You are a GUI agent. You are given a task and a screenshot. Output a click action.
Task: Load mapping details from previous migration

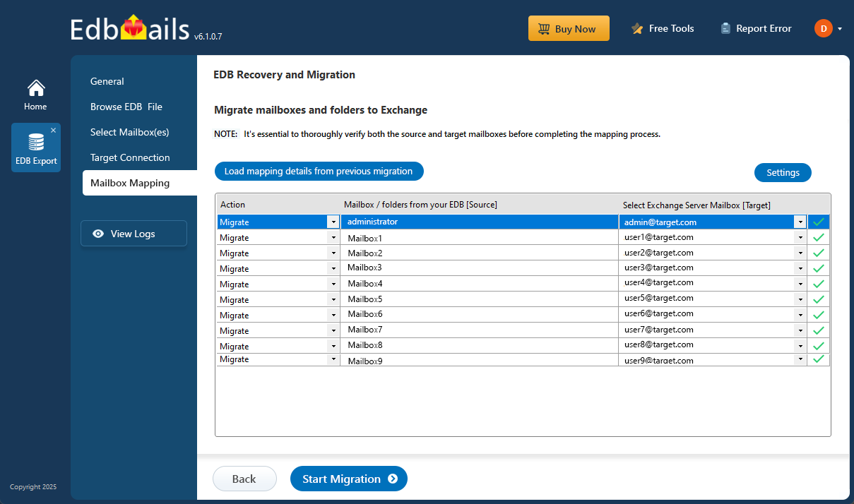pos(319,172)
